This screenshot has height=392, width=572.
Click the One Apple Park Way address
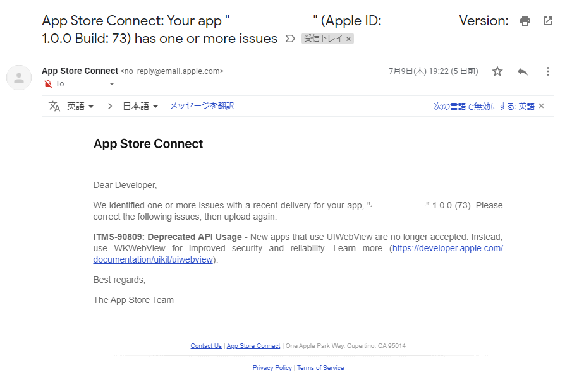[346, 346]
